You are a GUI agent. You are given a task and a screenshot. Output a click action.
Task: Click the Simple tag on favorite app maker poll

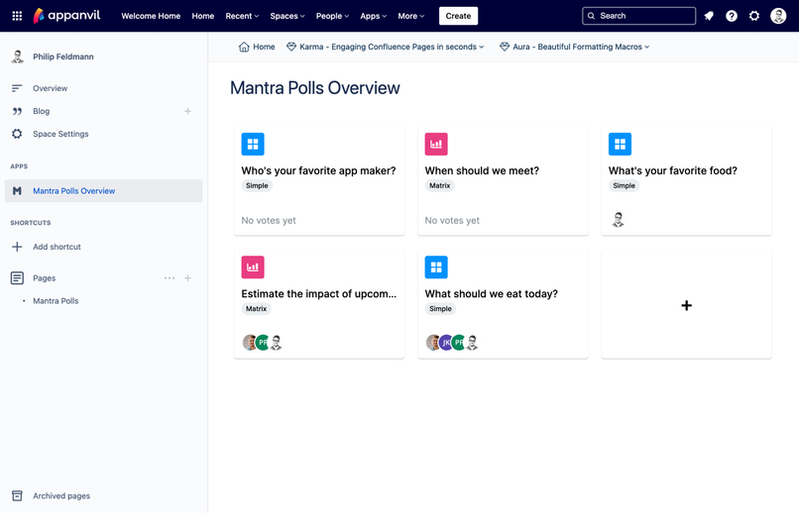point(257,186)
